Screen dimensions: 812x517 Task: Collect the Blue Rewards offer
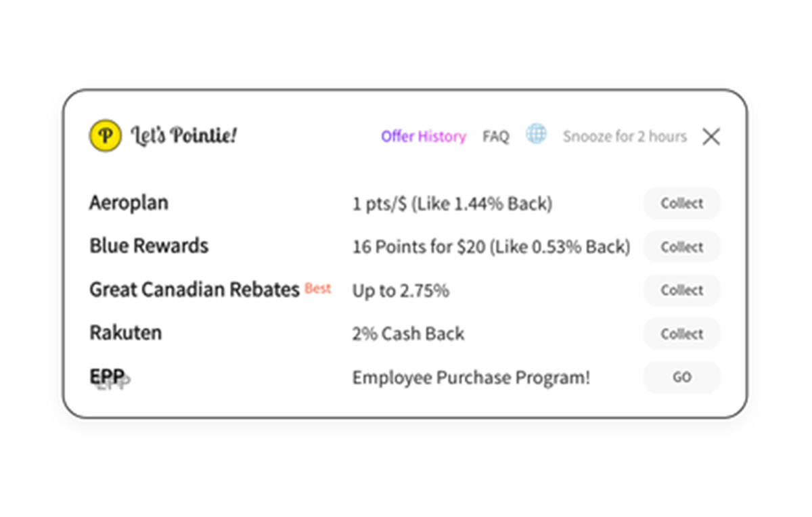click(x=682, y=247)
